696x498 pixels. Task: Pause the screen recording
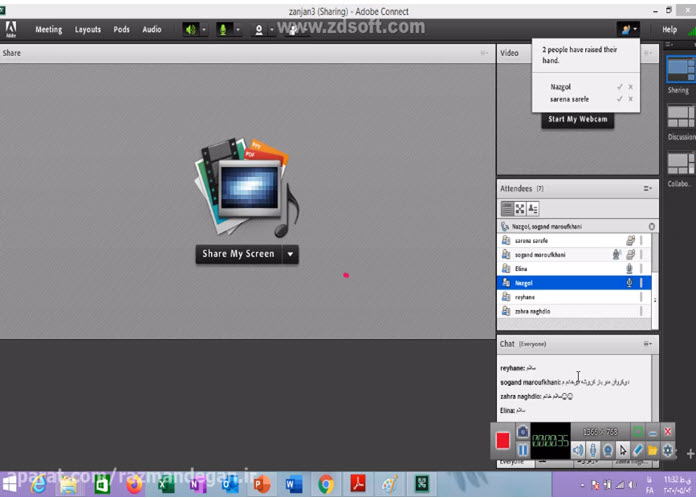[523, 450]
